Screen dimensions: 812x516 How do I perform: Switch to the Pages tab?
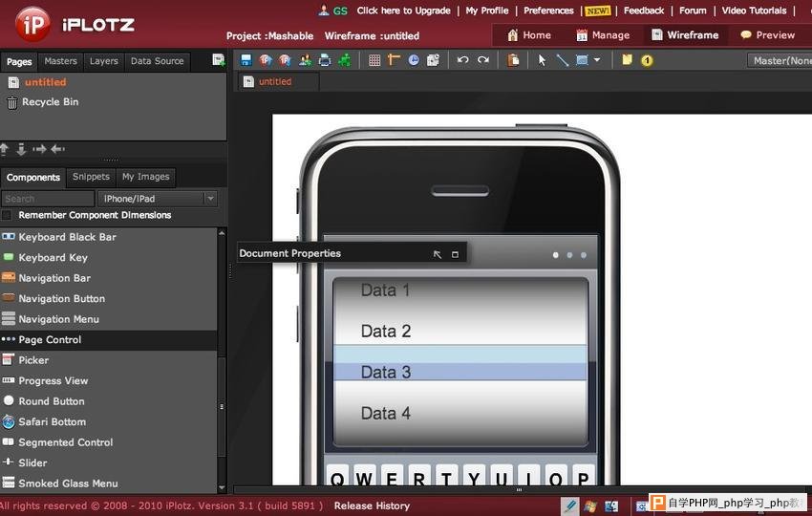(x=19, y=62)
